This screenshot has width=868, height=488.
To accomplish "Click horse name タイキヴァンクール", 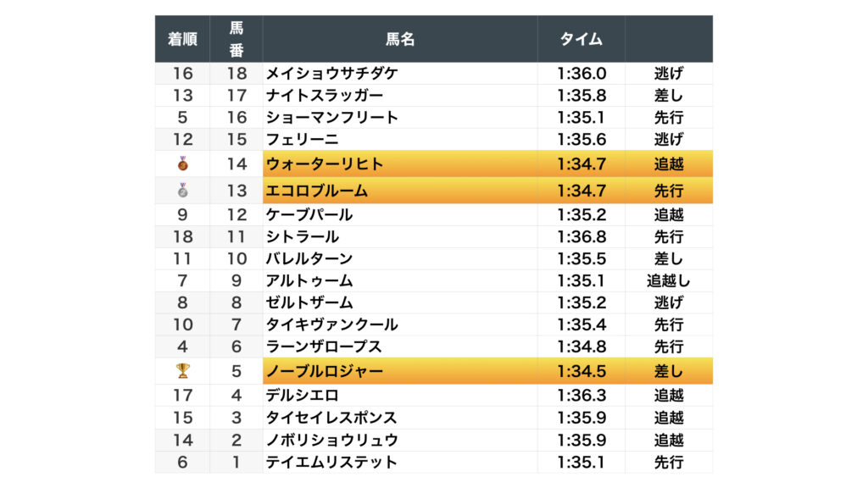I will [331, 324].
